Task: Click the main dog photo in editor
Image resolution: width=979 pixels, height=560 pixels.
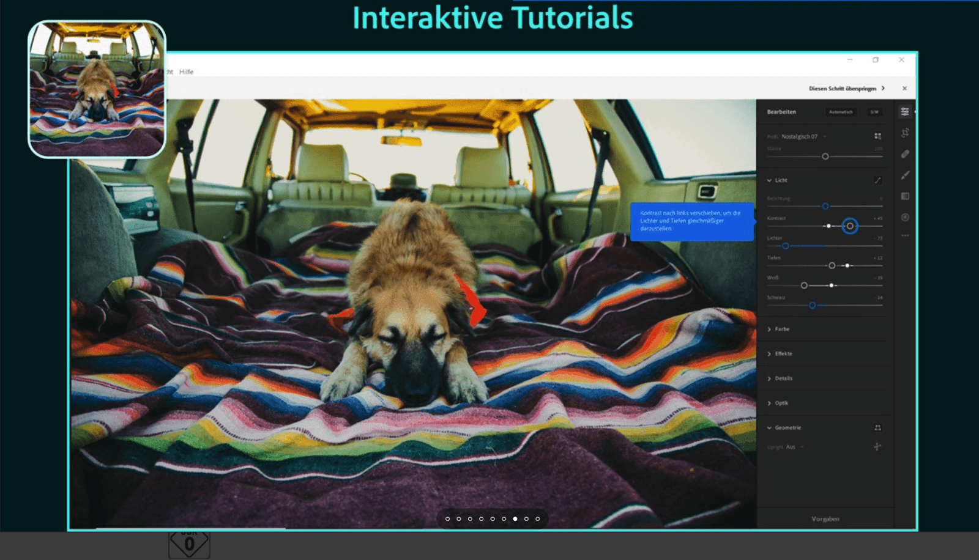Action: [413, 314]
